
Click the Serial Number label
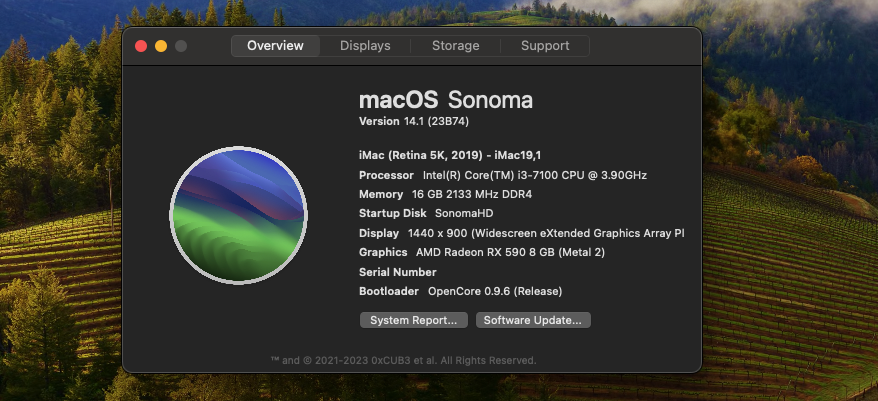click(x=397, y=272)
